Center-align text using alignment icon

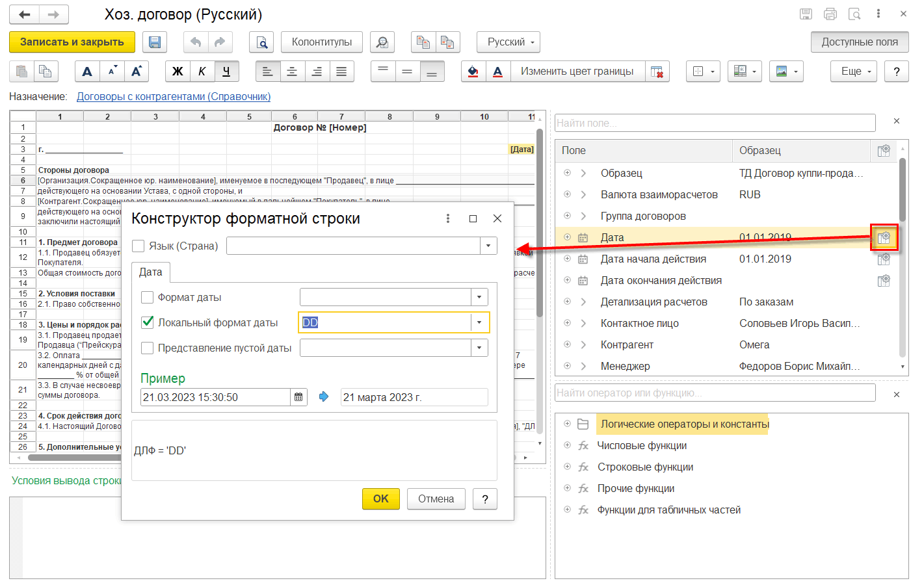(x=292, y=71)
